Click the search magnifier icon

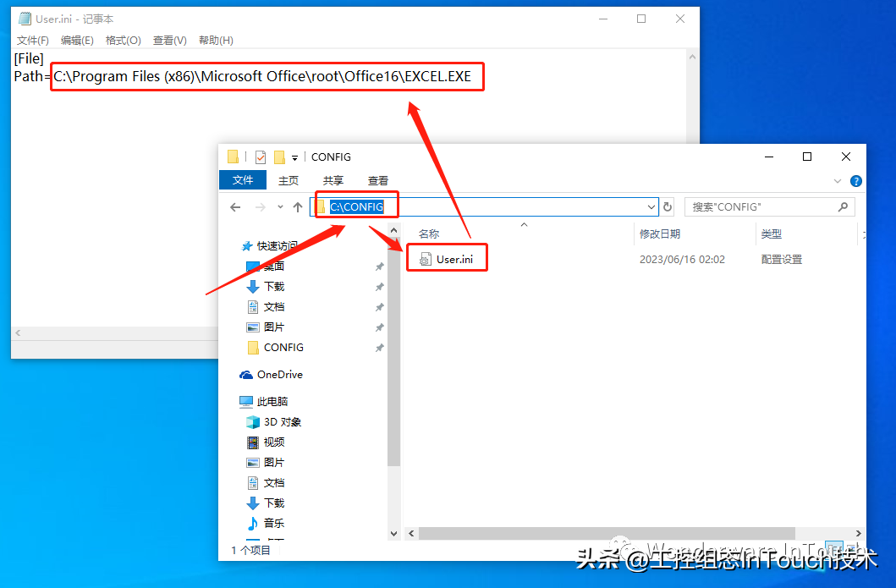pos(843,207)
